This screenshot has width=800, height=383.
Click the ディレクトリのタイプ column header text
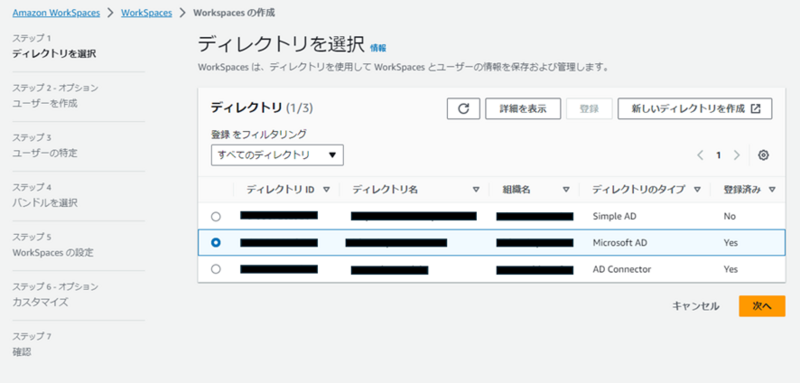click(639, 190)
